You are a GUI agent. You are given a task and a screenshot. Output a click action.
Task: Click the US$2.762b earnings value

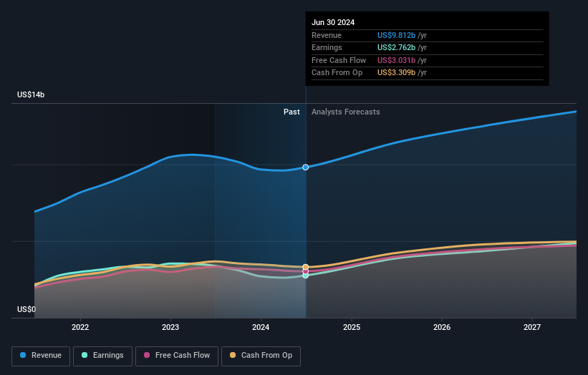(396, 47)
